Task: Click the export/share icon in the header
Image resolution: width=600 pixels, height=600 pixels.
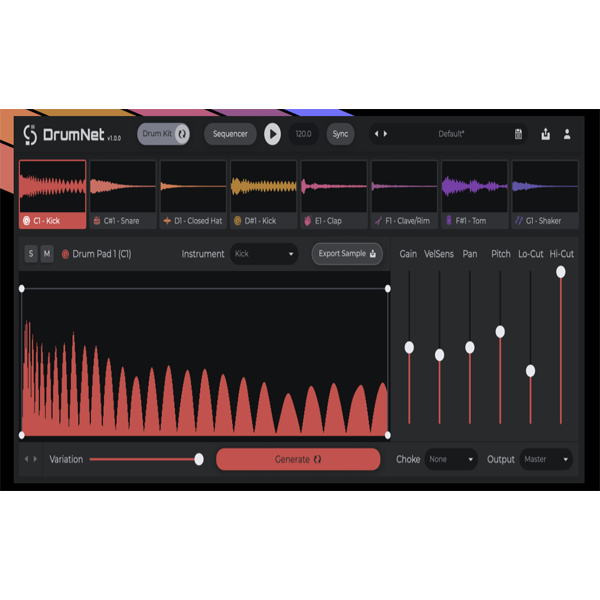Action: (x=546, y=134)
